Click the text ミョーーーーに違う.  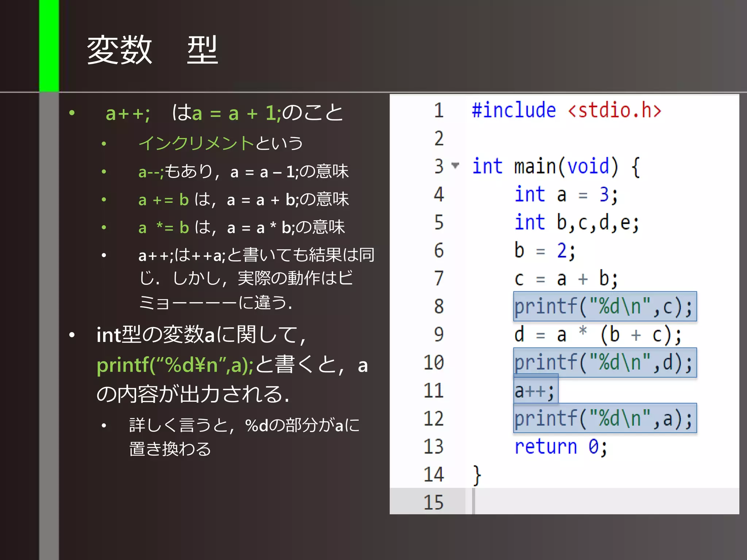click(215, 303)
